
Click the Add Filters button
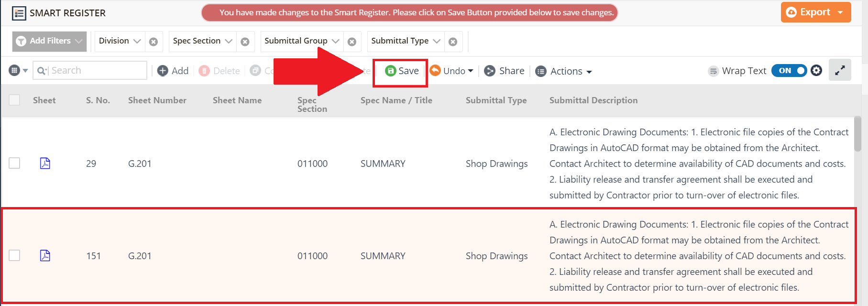click(x=50, y=42)
